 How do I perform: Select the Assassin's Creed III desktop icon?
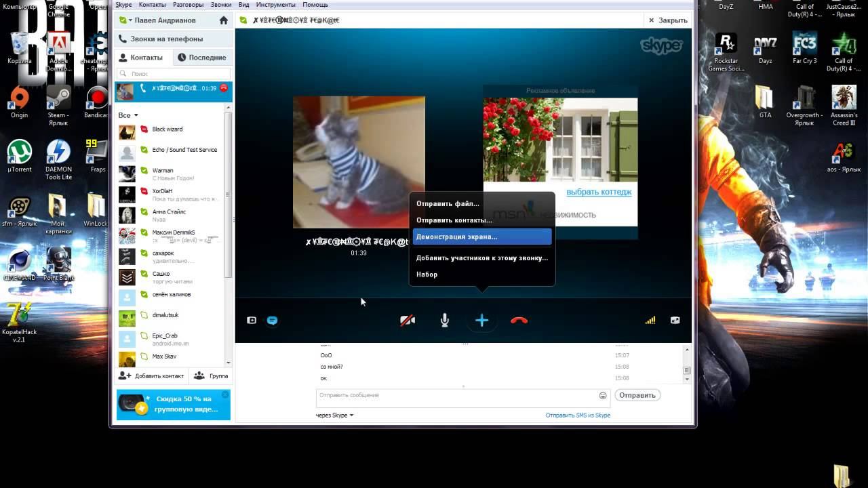(x=844, y=106)
